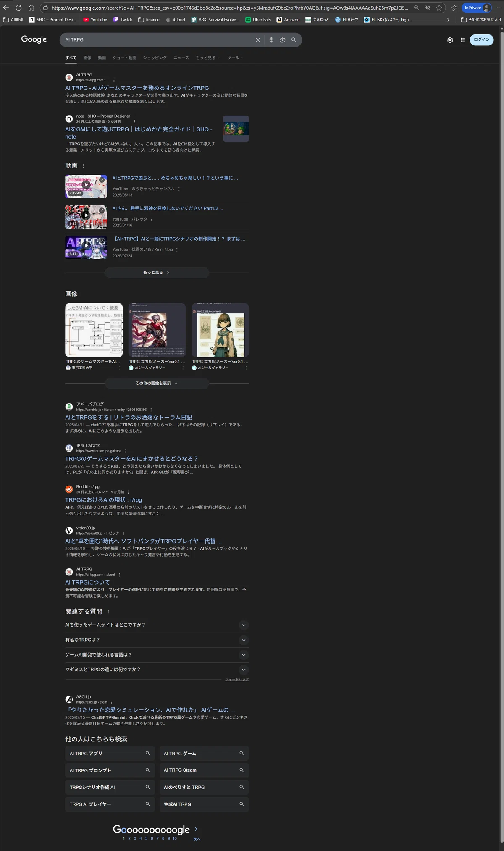The image size is (504, 851).
Task: Switch to the 動画 tab
Action: [x=102, y=58]
